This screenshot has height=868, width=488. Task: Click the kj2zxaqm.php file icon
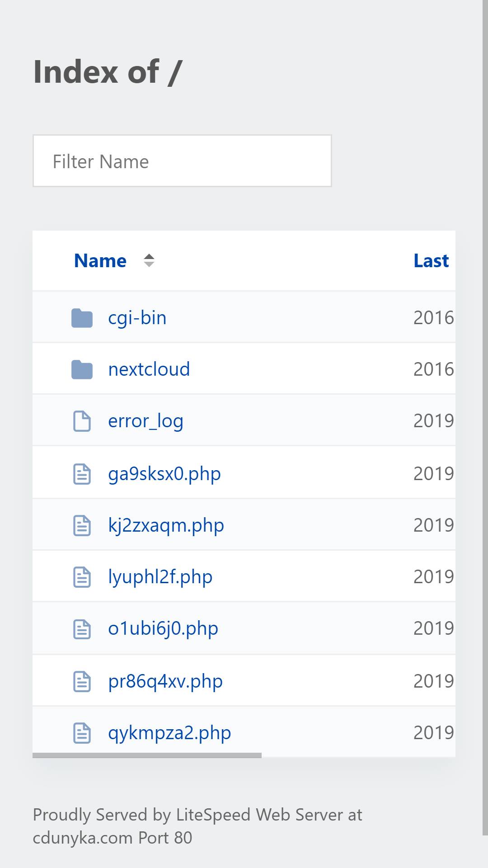tap(82, 525)
